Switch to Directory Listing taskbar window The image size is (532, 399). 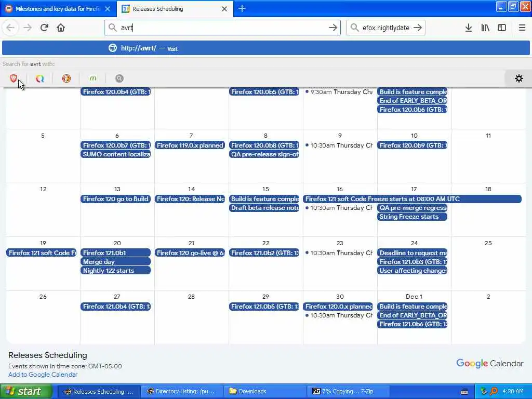[x=181, y=392]
